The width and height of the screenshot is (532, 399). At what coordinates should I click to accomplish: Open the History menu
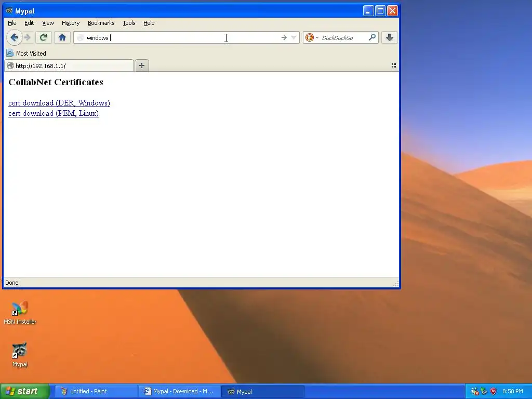(71, 23)
